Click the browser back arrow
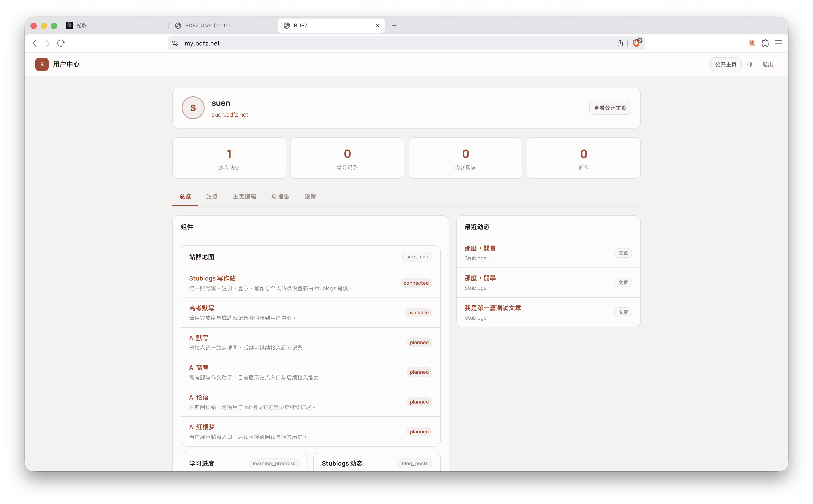 coord(35,43)
